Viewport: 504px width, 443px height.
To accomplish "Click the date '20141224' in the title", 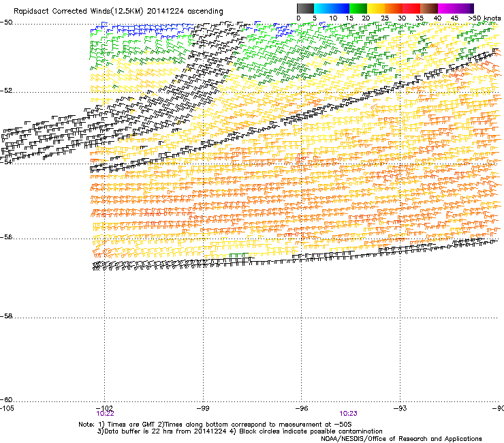I will 166,12.
